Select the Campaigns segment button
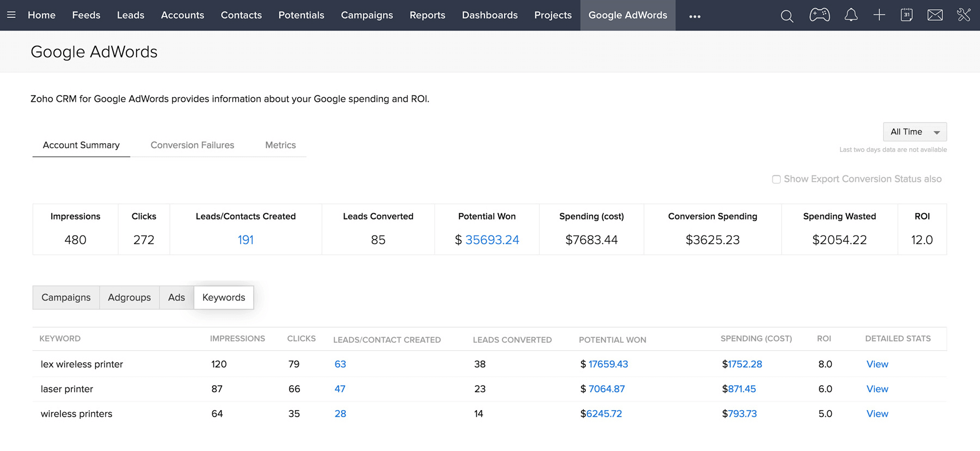Viewport: 980px width, 451px height. (x=66, y=297)
